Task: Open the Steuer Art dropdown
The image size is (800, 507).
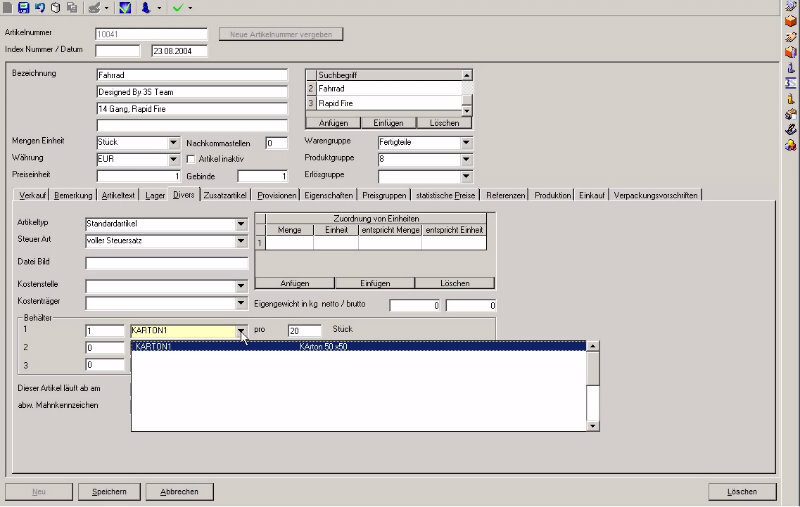Action: click(241, 241)
